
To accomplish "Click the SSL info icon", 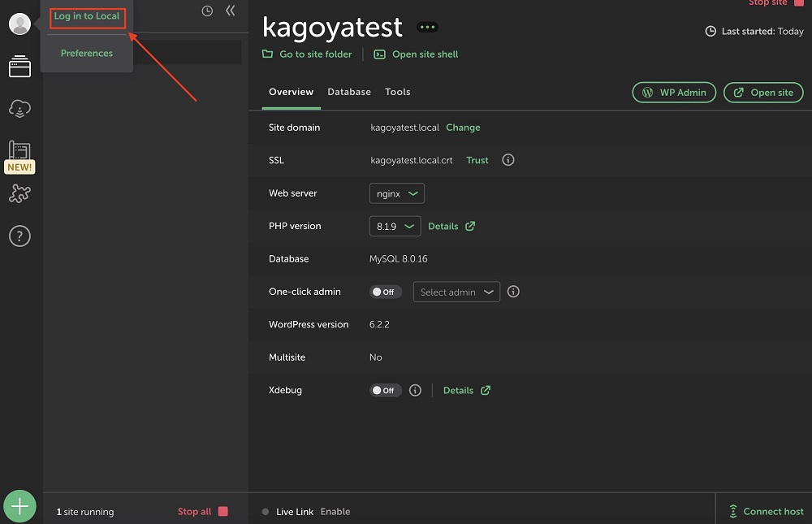I will click(x=508, y=160).
